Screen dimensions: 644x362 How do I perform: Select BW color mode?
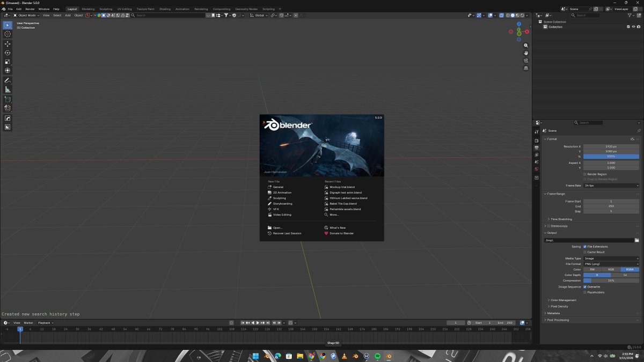tap(592, 269)
